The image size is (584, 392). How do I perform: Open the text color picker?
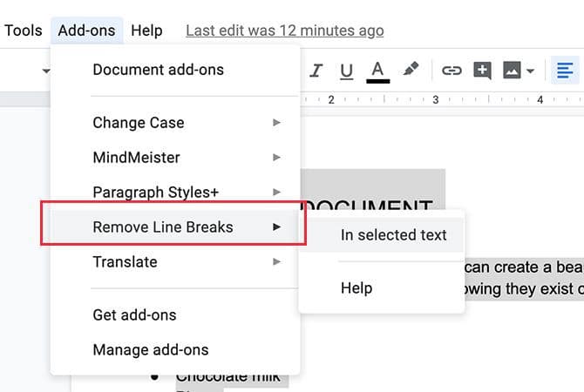pyautogui.click(x=377, y=71)
